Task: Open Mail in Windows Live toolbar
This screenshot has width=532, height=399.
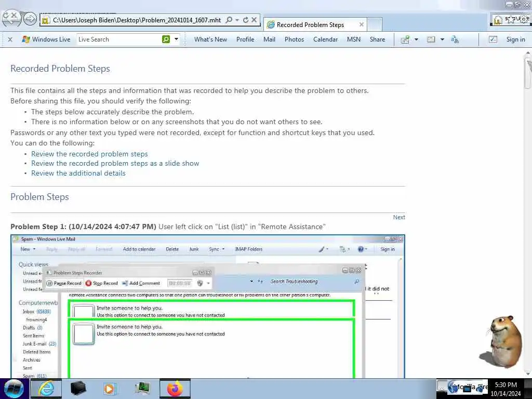Action: 270,39
